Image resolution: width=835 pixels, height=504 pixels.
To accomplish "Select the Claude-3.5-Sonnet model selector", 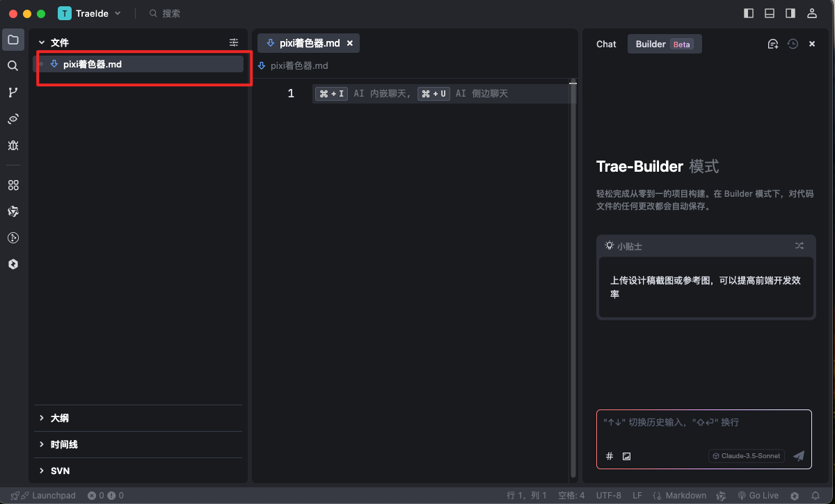I will point(747,456).
